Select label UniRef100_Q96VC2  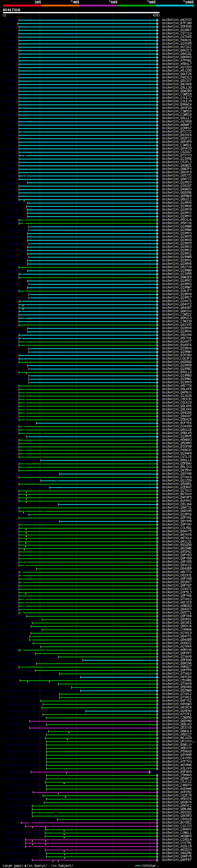176,806
